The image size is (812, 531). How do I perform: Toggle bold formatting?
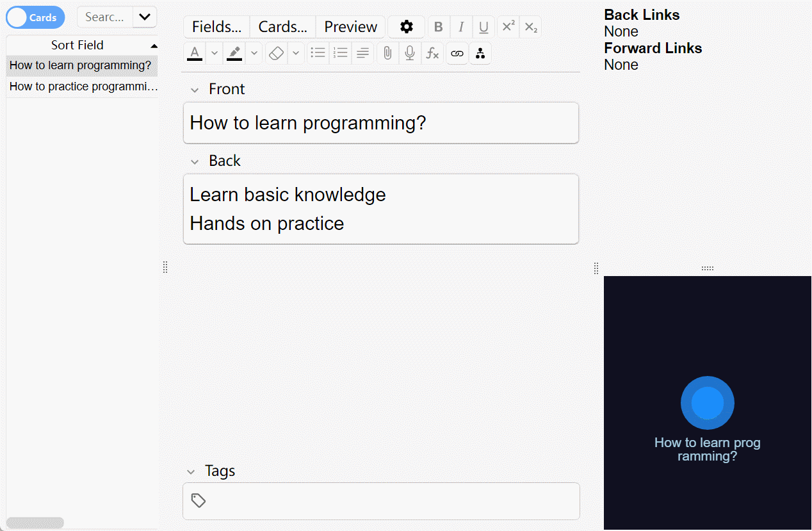pos(439,27)
